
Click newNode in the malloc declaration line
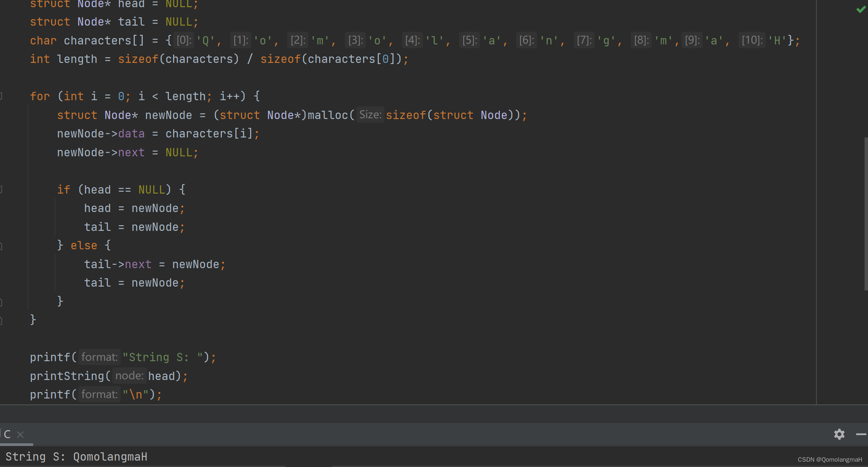(x=168, y=115)
